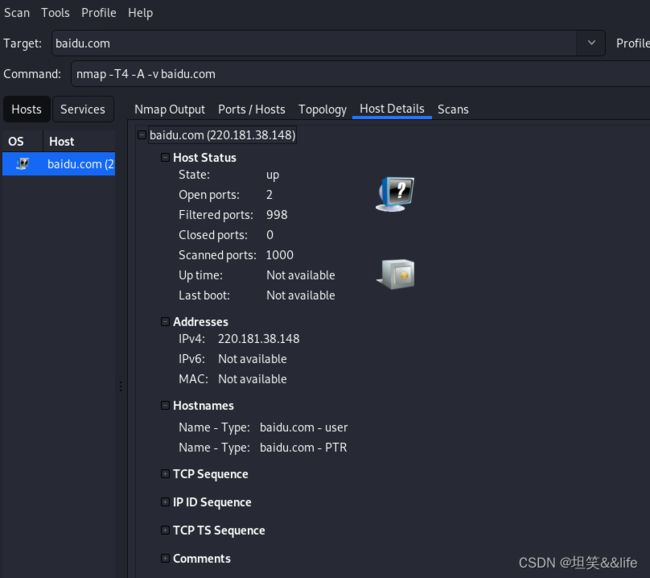Switch to the Topology tab
The width and height of the screenshot is (650, 578).
coord(323,109)
